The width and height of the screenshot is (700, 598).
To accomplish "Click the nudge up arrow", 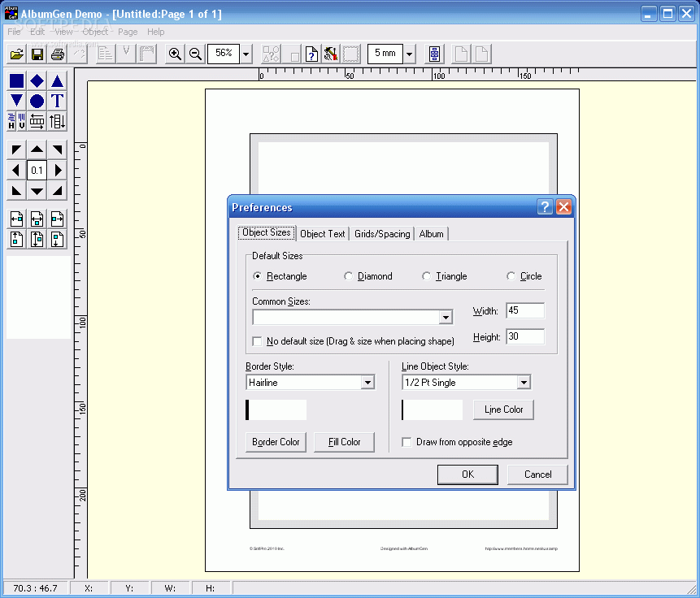I will click(37, 149).
